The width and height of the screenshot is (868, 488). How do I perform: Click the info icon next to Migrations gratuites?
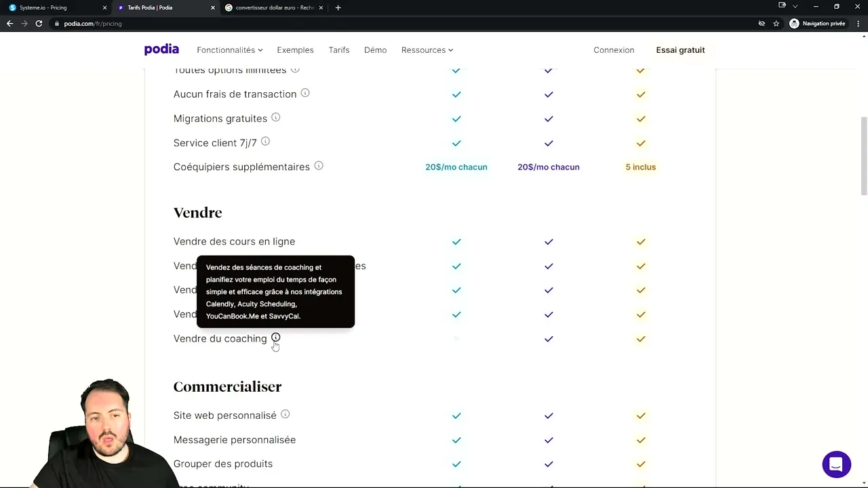coord(275,117)
